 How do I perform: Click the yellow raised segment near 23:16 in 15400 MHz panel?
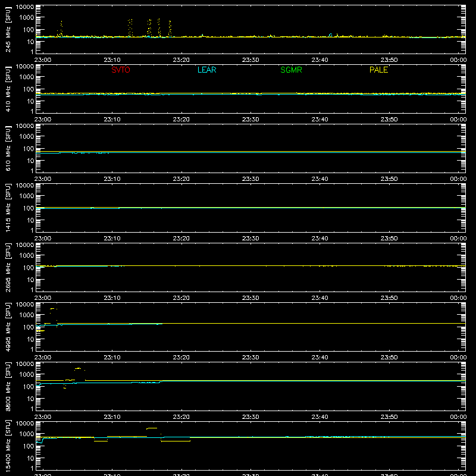click(152, 428)
